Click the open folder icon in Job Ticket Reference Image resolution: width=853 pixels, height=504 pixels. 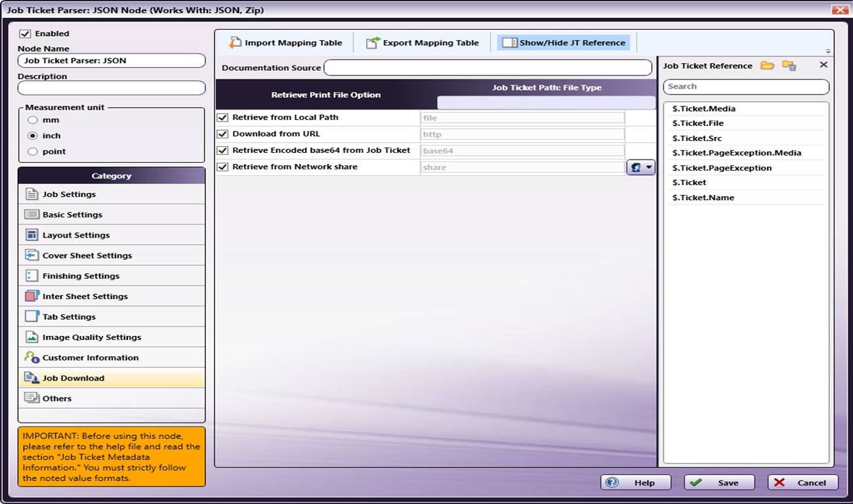click(x=767, y=65)
